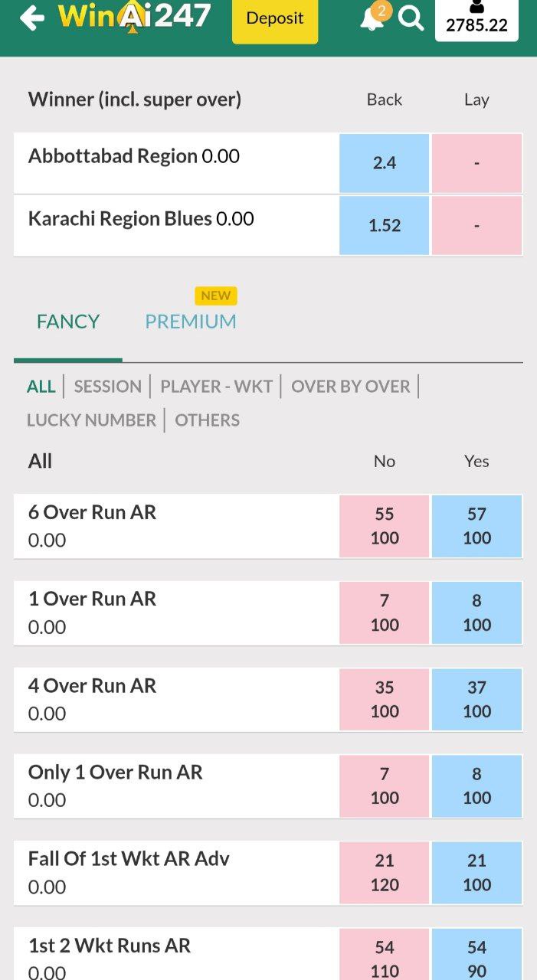Switch to the PREMIUM tab

(x=191, y=322)
